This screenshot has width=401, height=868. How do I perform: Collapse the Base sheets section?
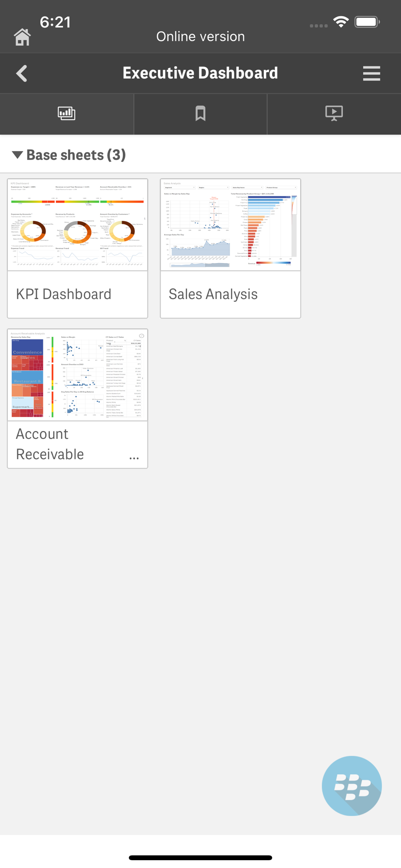pos(17,155)
